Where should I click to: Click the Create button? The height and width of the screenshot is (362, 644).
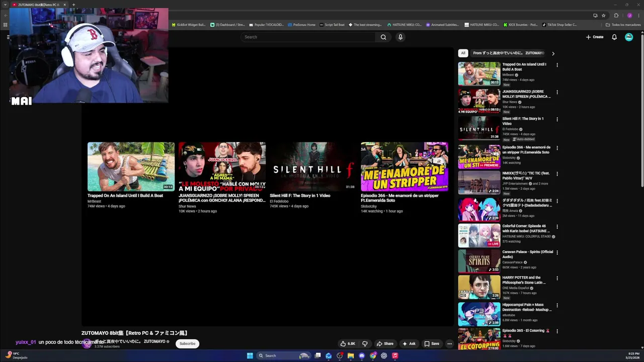595,37
